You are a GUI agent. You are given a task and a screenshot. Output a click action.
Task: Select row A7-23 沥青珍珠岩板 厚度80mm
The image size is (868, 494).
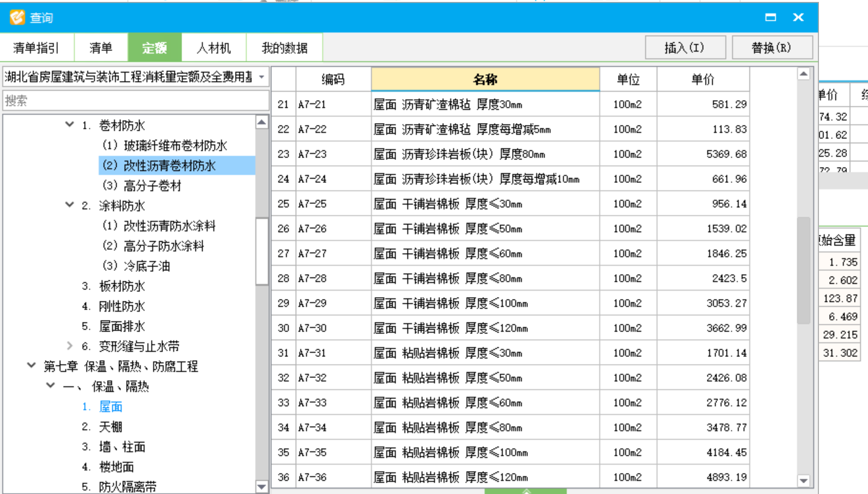coord(510,154)
